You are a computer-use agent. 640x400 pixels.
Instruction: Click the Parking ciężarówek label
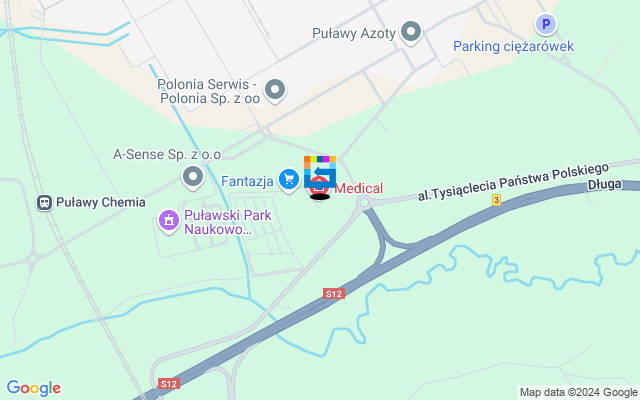coord(513,46)
